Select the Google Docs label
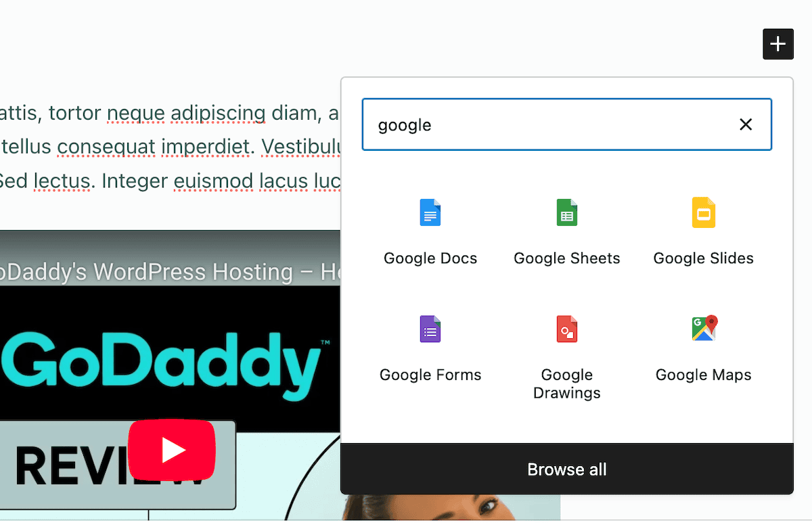The image size is (812, 531). coord(430,258)
